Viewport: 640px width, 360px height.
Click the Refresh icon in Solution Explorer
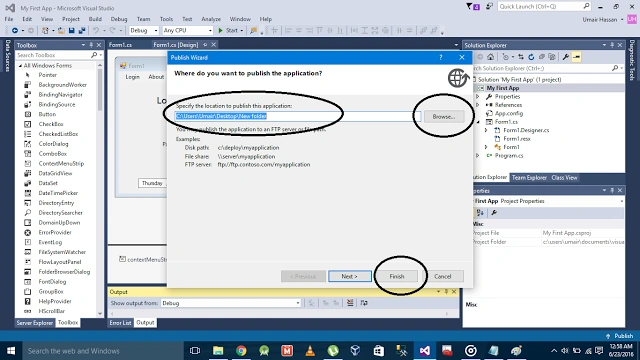(x=531, y=57)
